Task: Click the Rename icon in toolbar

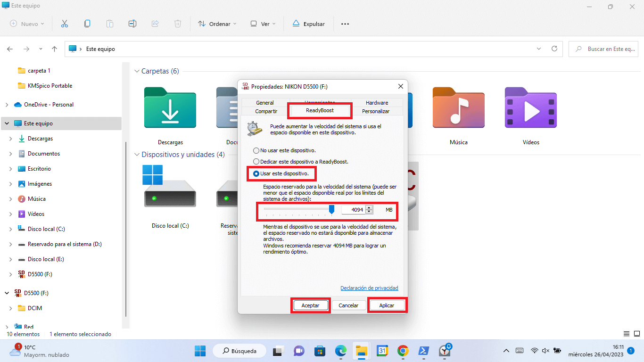Action: (x=132, y=24)
